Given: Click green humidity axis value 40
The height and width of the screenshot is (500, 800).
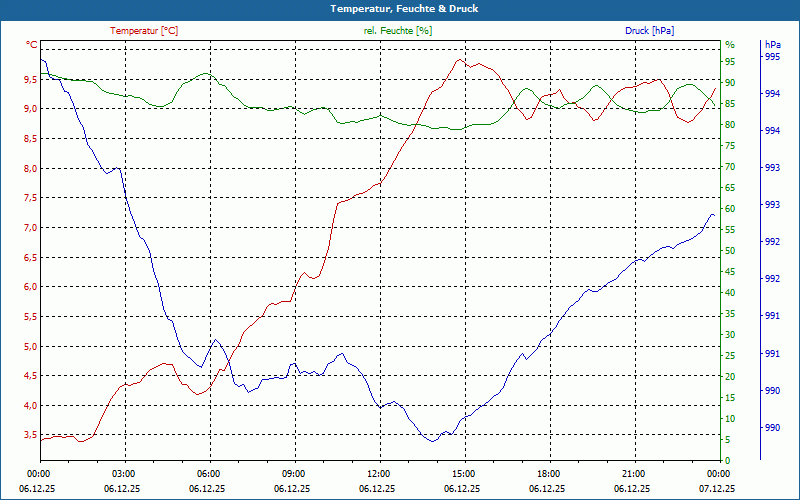Looking at the screenshot, I should 730,293.
